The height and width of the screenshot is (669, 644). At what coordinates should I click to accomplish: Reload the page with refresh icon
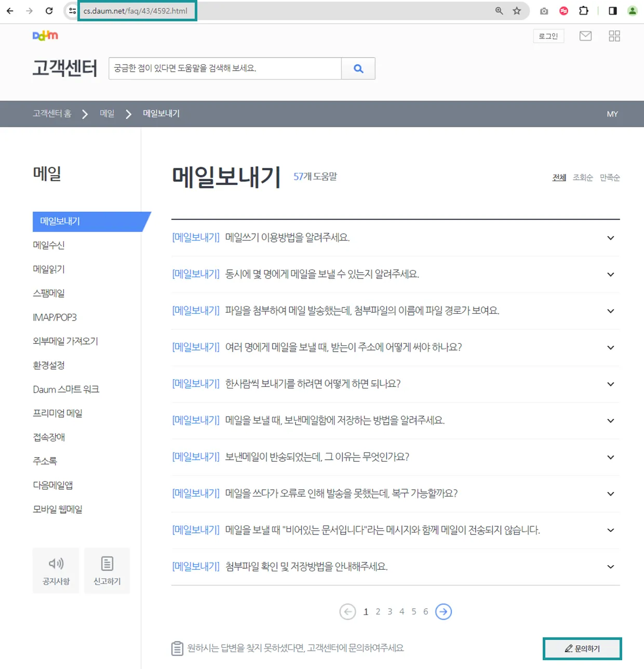[x=49, y=11]
